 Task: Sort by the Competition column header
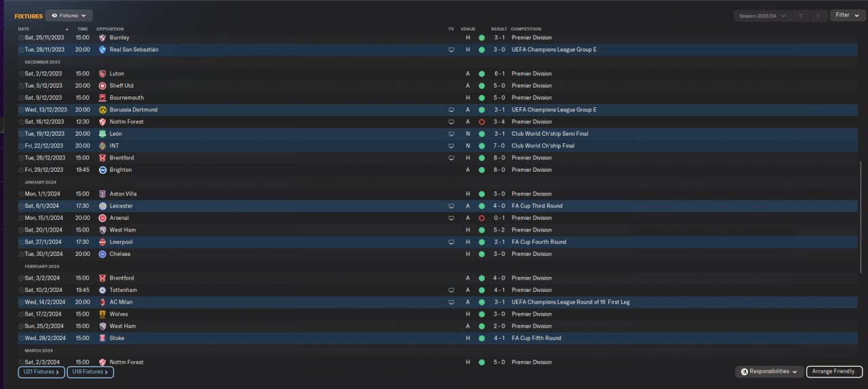click(x=526, y=29)
